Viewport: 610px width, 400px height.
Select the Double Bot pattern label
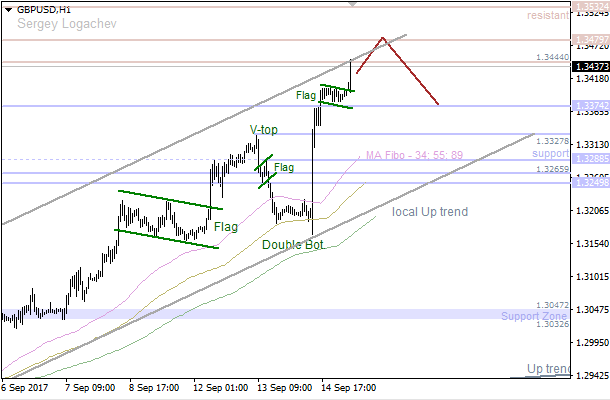(x=292, y=244)
